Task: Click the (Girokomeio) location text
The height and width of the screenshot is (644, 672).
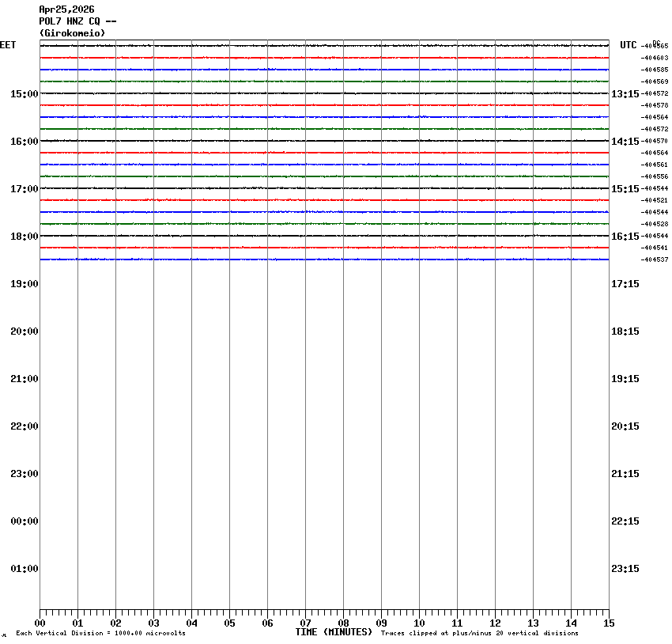Action: (72, 33)
